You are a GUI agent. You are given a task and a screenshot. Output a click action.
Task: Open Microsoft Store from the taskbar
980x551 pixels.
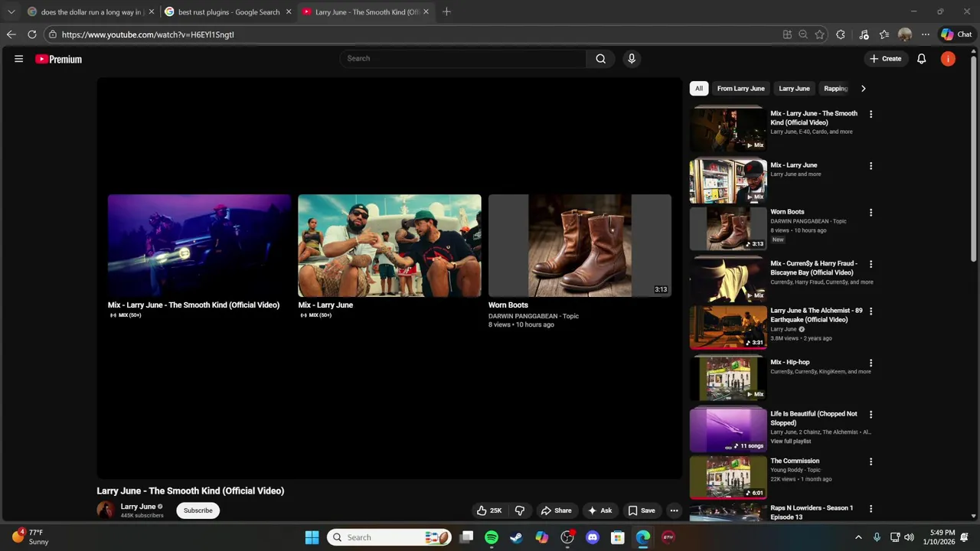pos(618,537)
